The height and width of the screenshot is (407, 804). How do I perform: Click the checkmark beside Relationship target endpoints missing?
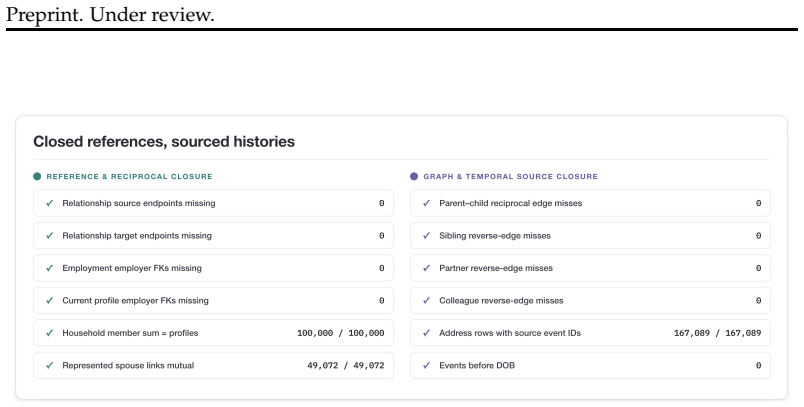50,236
